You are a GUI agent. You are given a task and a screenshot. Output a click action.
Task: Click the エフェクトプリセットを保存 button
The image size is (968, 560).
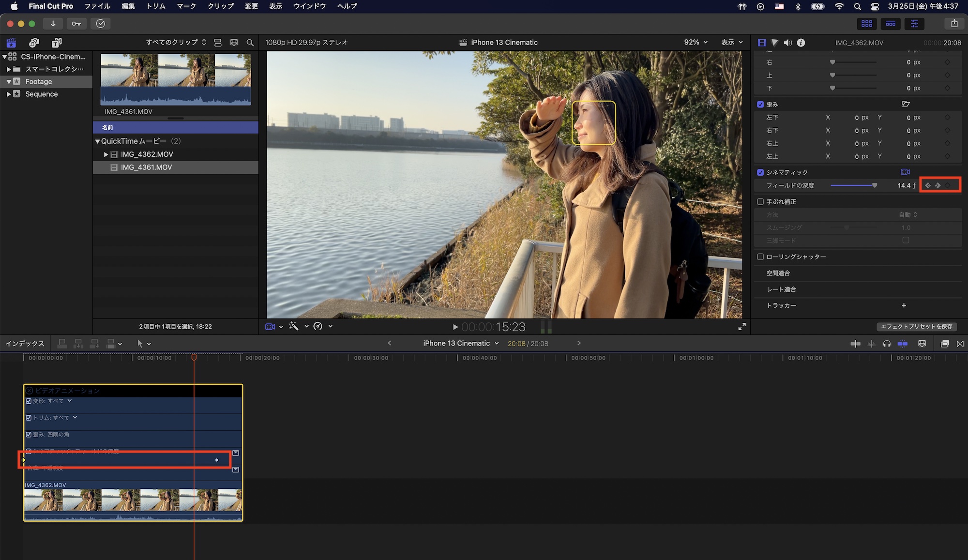coord(916,327)
